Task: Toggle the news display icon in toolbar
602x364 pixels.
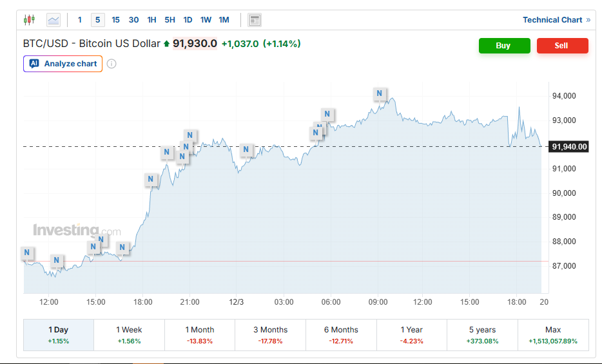Action: pyautogui.click(x=255, y=20)
